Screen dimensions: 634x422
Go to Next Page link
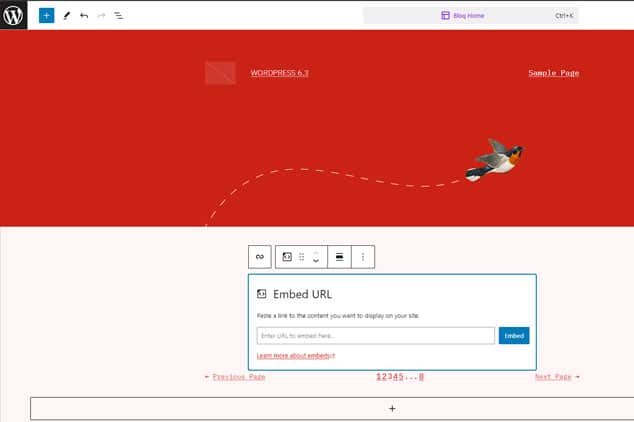point(553,377)
